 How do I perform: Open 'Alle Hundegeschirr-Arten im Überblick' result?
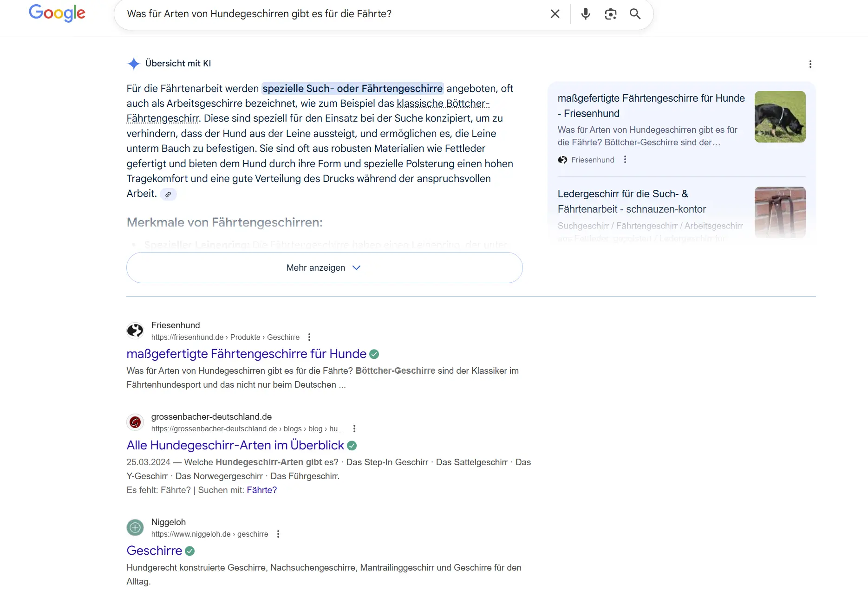[x=235, y=446]
